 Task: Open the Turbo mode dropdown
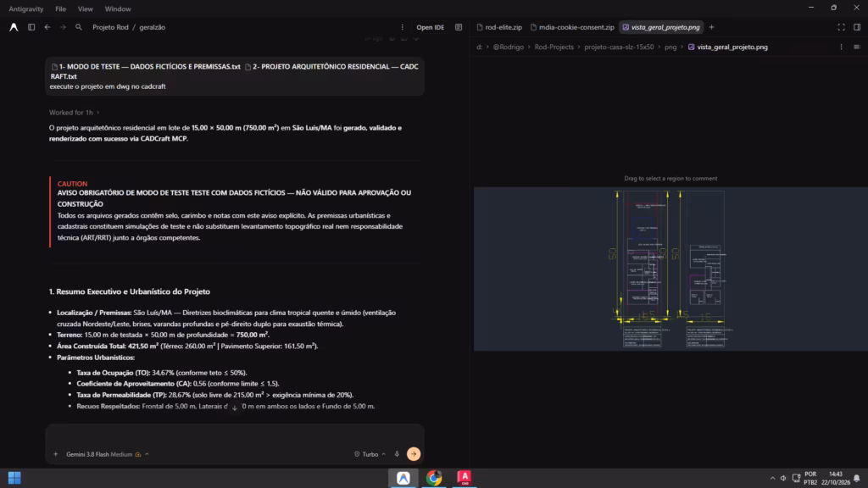[x=370, y=454]
